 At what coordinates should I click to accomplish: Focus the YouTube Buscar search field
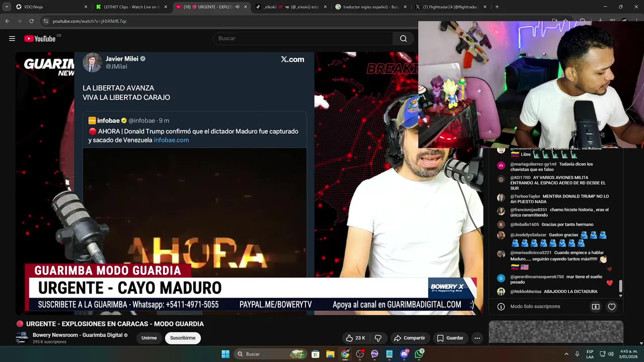303,39
